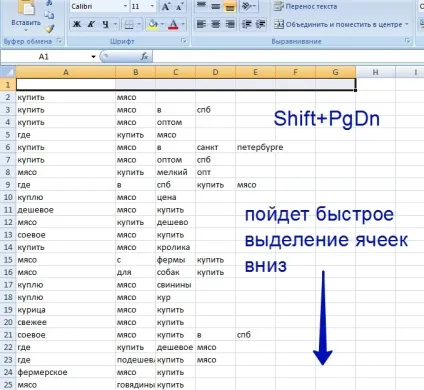The height and width of the screenshot is (390, 424).
Task: Increase the cell indent
Action: tap(261, 24)
